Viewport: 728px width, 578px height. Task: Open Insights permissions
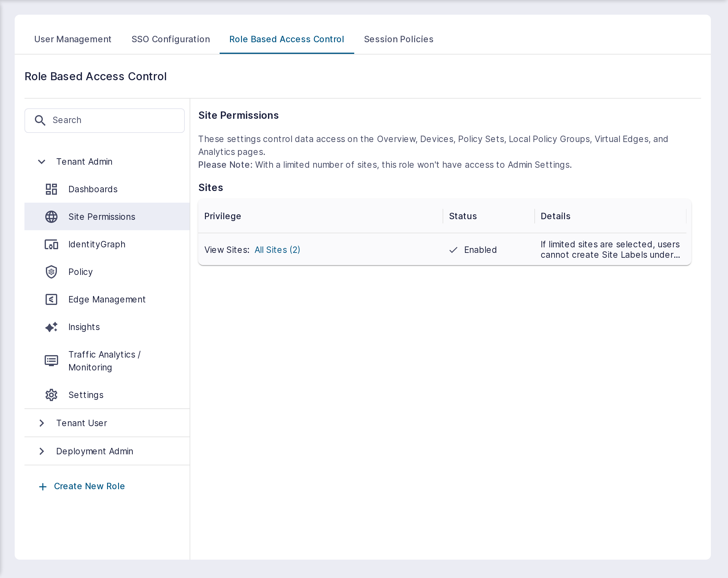click(107, 327)
